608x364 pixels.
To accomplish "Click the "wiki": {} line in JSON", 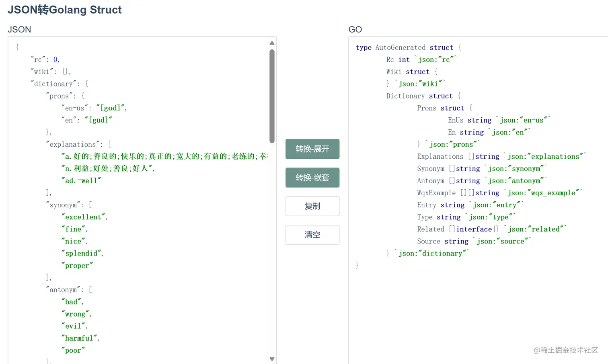I will coord(51,72).
